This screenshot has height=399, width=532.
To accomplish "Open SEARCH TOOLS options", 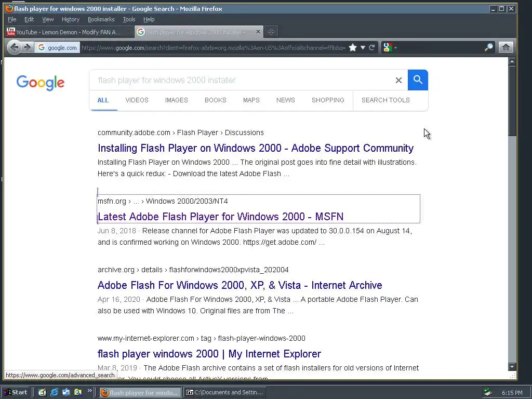I will (x=385, y=100).
